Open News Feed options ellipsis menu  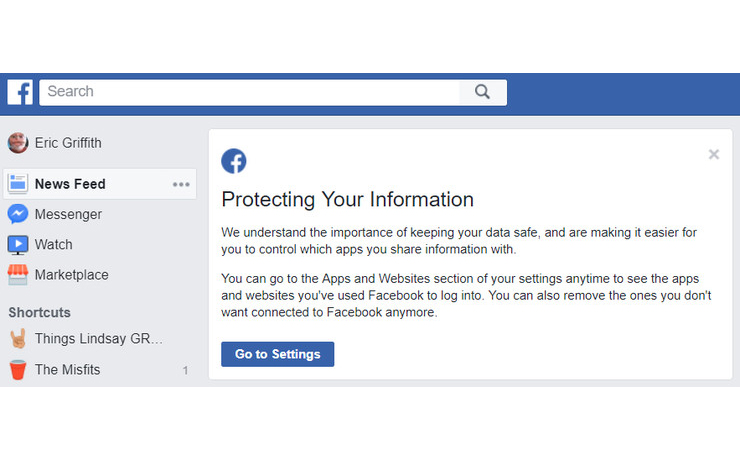(x=181, y=184)
